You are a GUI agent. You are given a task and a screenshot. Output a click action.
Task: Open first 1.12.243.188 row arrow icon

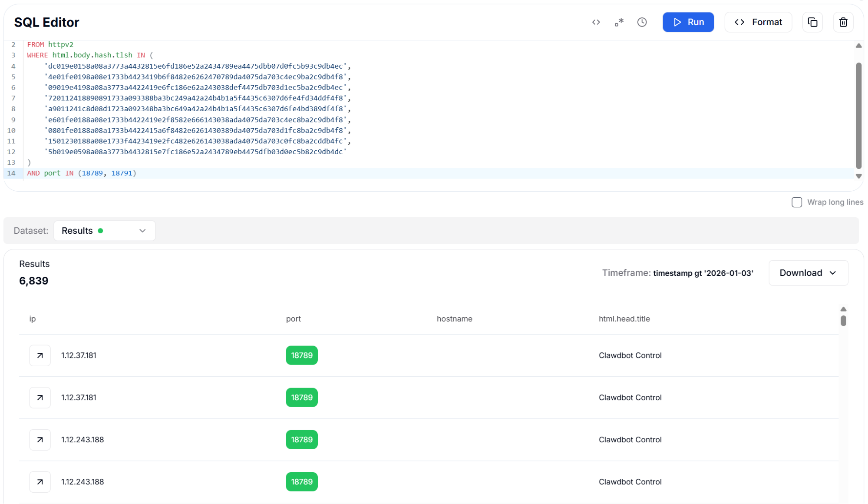(40, 440)
